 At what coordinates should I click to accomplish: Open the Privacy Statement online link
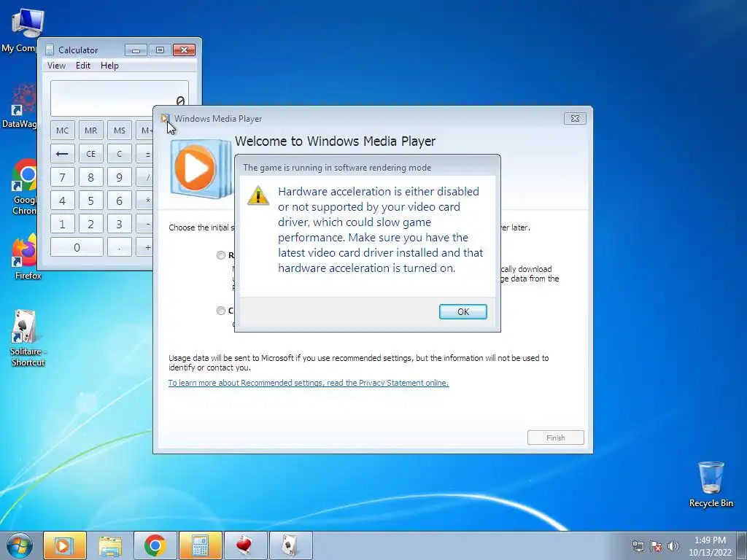pos(309,383)
